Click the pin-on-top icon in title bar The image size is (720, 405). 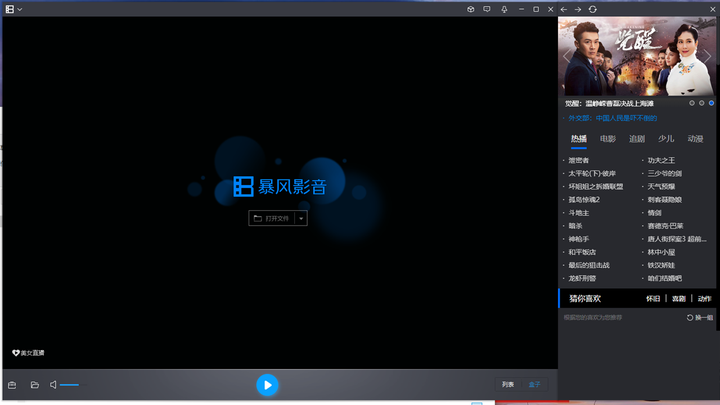(503, 9)
